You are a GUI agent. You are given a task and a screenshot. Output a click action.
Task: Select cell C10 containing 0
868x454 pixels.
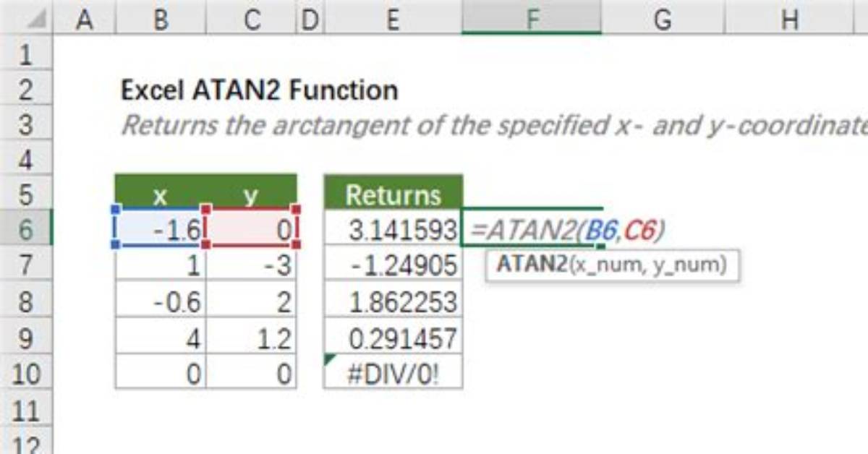coord(252,372)
